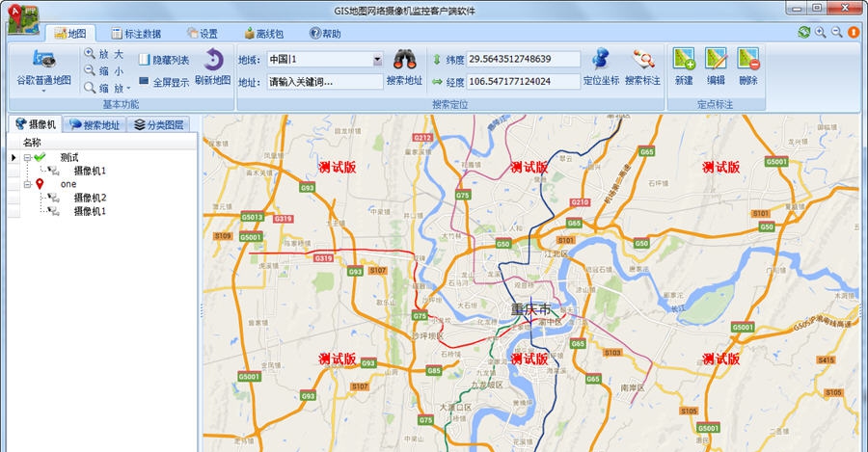Click the 大渡口区 label on the map
The width and height of the screenshot is (868, 452).
455,408
